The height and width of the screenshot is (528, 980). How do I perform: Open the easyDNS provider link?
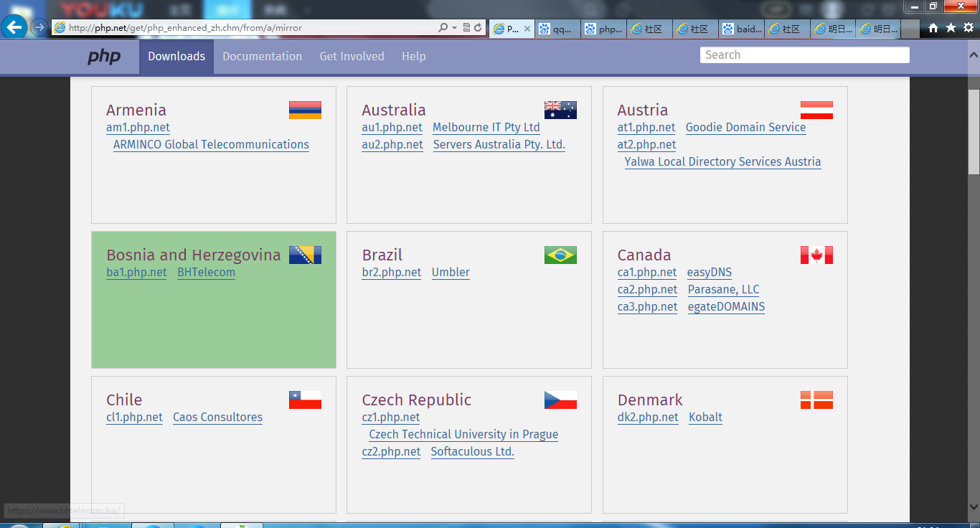coord(710,273)
